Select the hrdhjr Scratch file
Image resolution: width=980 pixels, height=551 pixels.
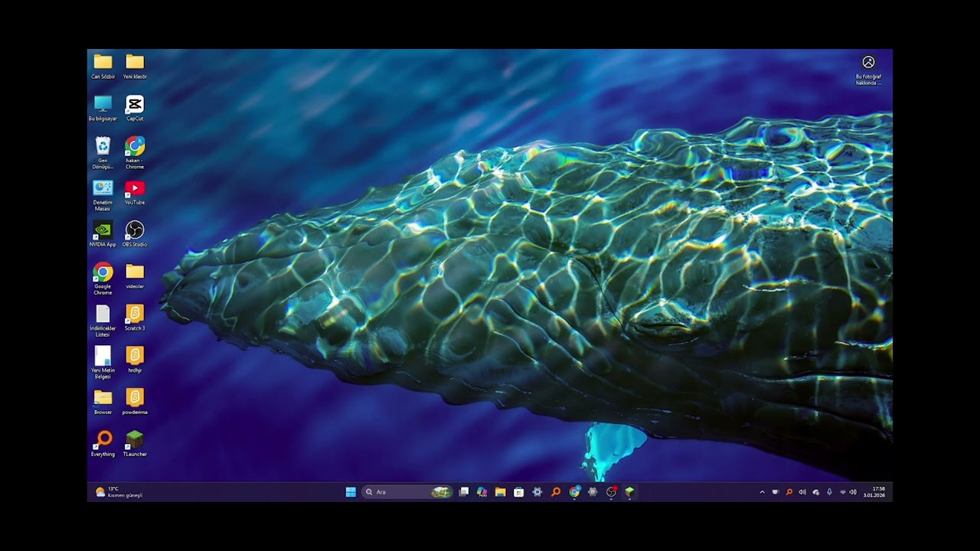[x=135, y=360]
